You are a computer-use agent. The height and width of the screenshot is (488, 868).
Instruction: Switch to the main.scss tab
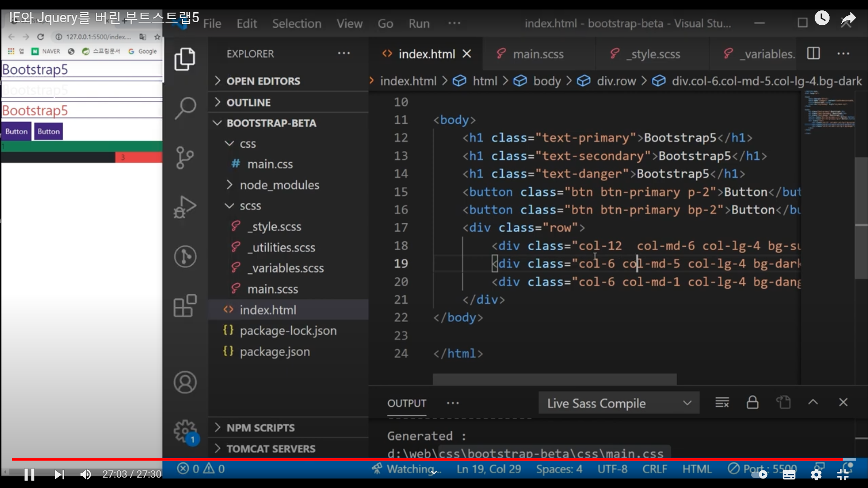pyautogui.click(x=538, y=54)
